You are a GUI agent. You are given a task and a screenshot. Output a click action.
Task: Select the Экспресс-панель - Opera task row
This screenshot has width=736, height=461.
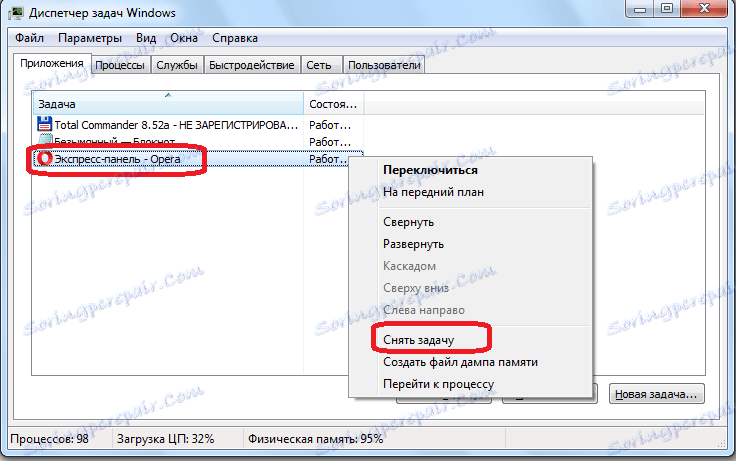(198, 159)
